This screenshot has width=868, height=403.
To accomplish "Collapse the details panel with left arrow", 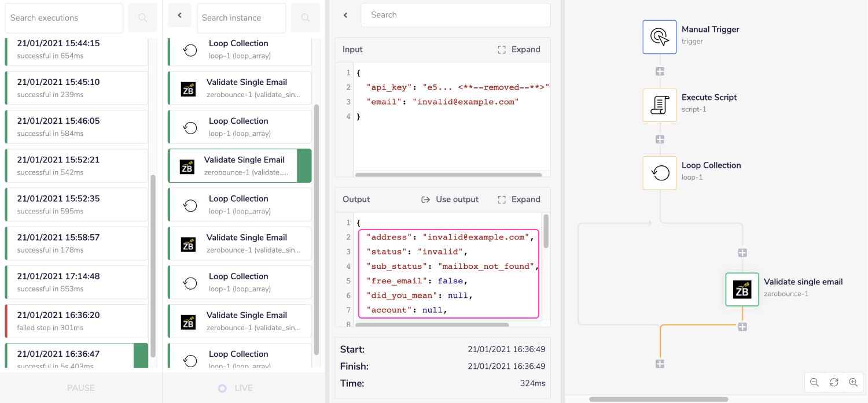I will [x=345, y=15].
